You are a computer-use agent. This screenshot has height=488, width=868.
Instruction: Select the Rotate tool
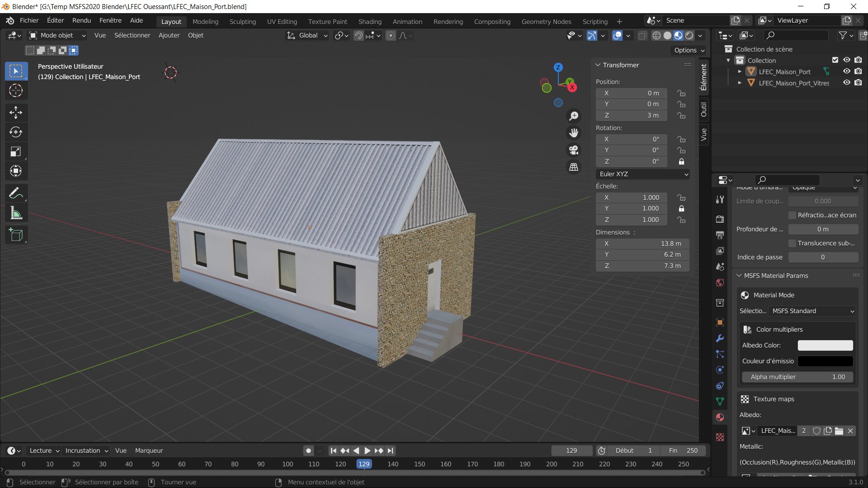coord(16,132)
